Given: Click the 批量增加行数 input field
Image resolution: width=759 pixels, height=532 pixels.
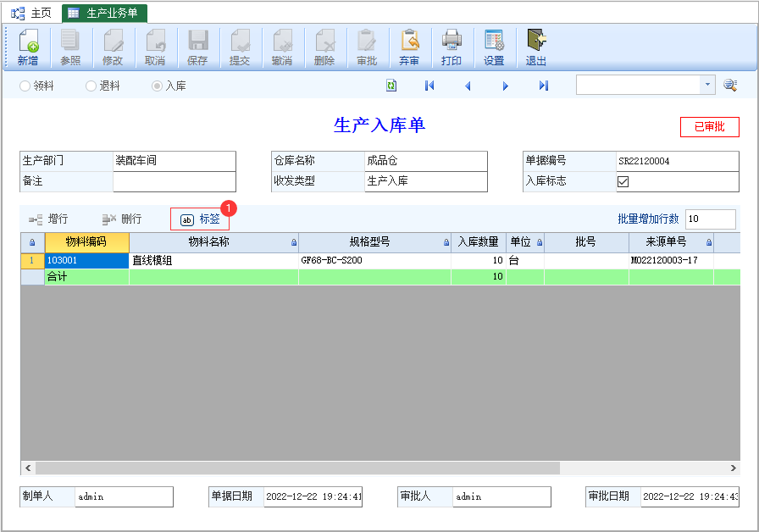Looking at the screenshot, I should (710, 219).
